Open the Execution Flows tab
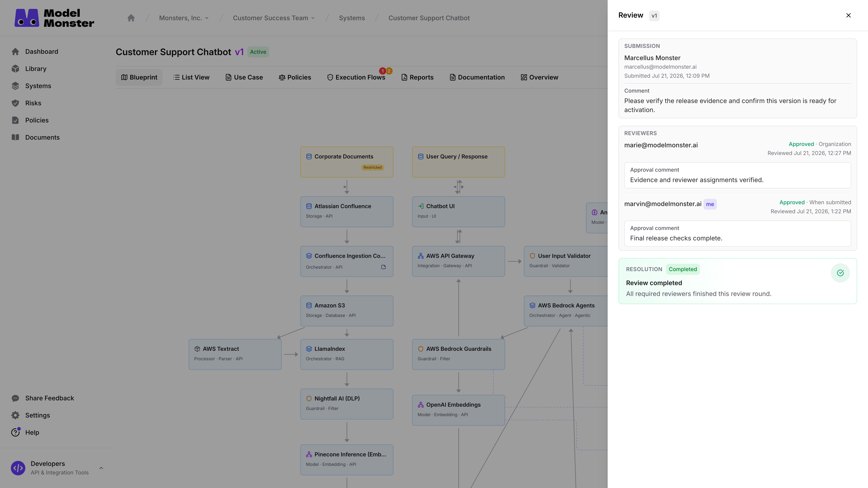Screen dimensions: 868x488 tap(356, 77)
